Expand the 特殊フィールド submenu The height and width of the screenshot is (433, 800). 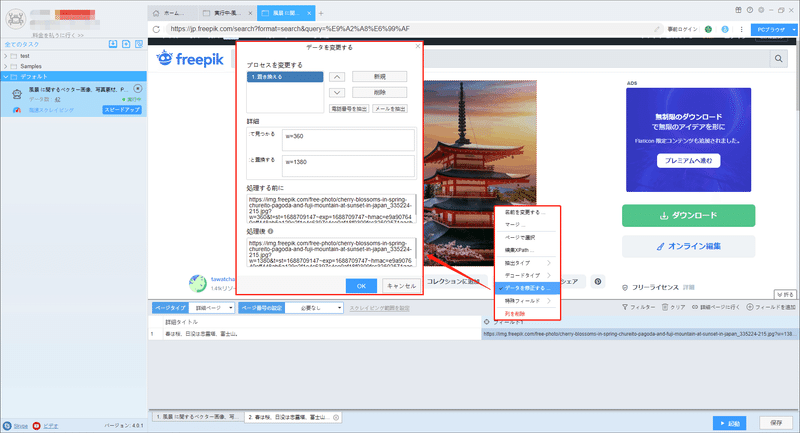pyautogui.click(x=528, y=301)
